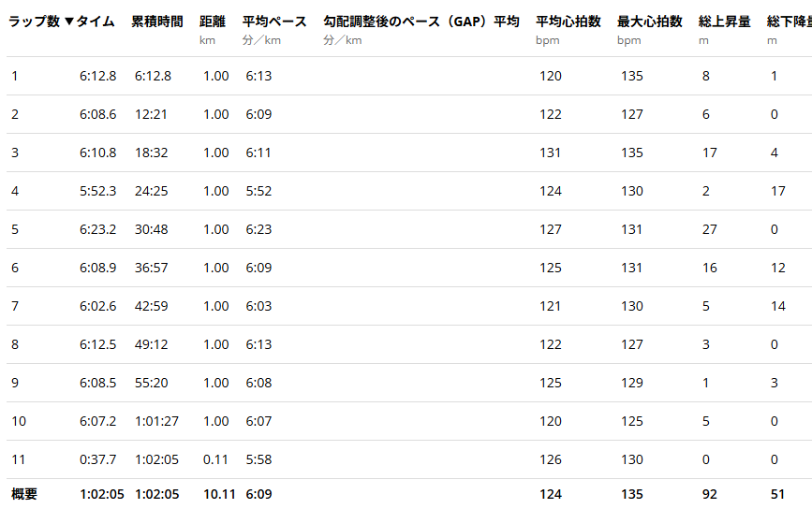Click lap 5 total ascent value 27
The height and width of the screenshot is (509, 812).
(708, 229)
